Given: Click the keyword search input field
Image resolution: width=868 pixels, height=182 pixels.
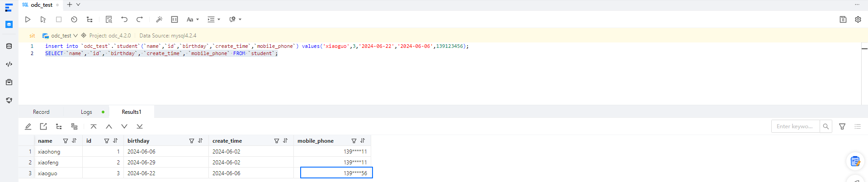Looking at the screenshot, I should point(795,126).
